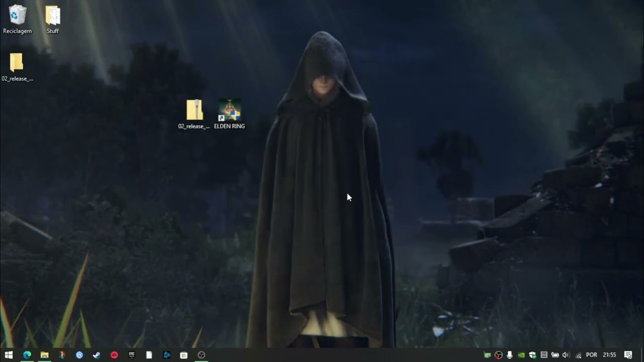Open the notification Action Center icon
This screenshot has width=644, height=362.
tap(628, 355)
